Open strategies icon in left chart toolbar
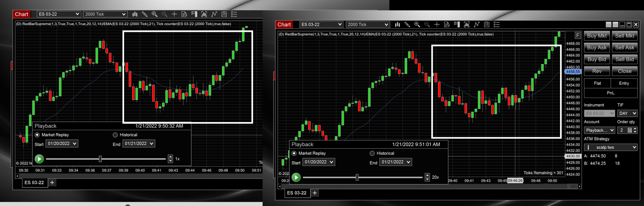The width and height of the screenshot is (644, 206). point(214,14)
